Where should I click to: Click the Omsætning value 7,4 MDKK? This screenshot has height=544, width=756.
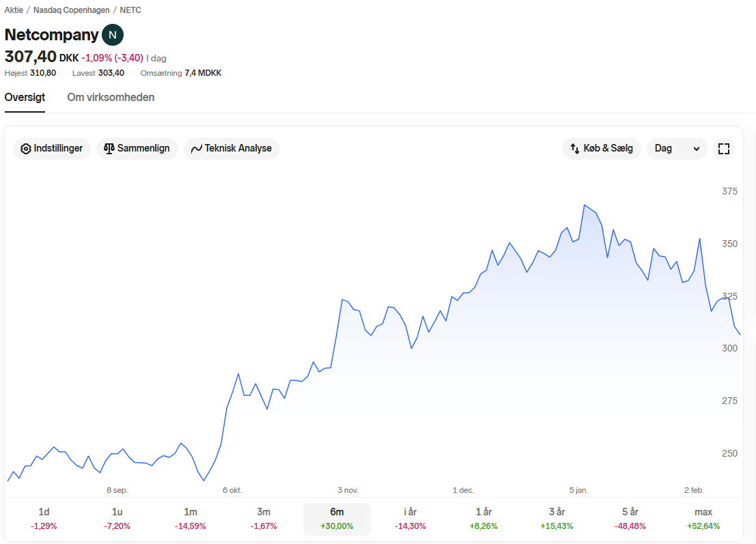coord(203,73)
